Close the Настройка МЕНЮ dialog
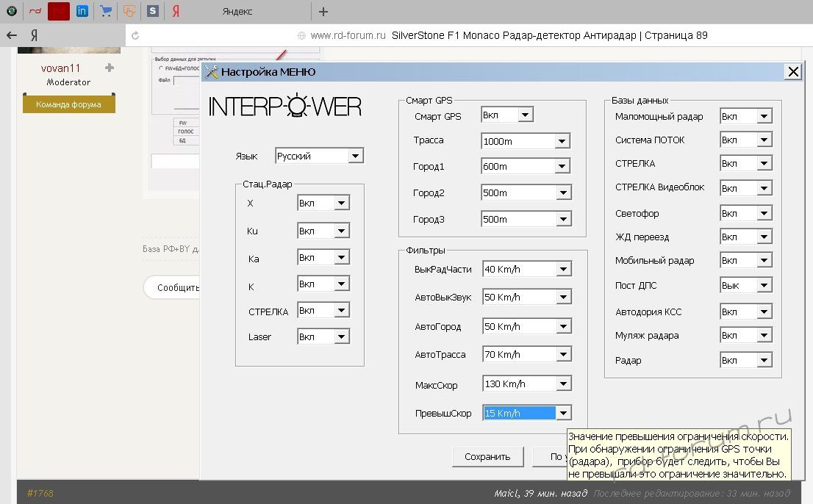Image resolution: width=813 pixels, height=504 pixels. coord(792,71)
